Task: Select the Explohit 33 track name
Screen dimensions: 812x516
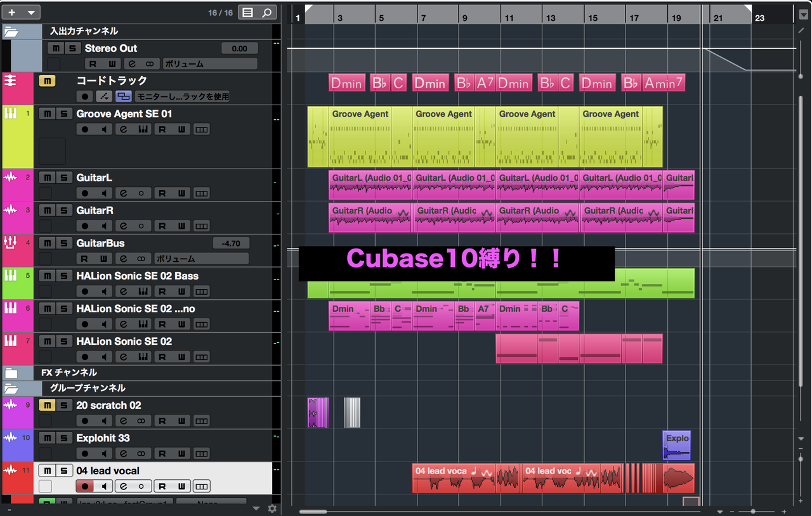Action: click(103, 438)
